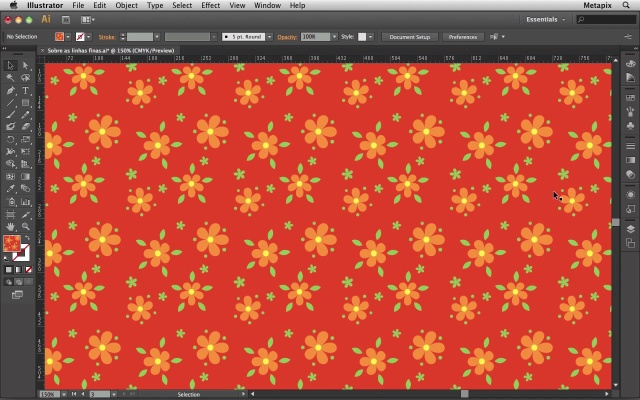Set paint mode to Color
Screen dimensions: 640x400
click(9, 270)
